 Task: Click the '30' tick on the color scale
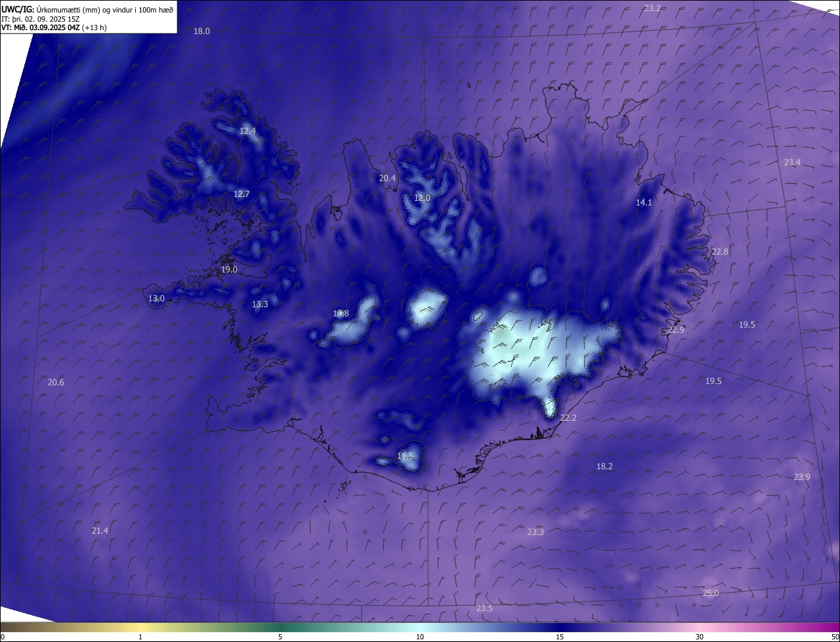click(x=700, y=637)
